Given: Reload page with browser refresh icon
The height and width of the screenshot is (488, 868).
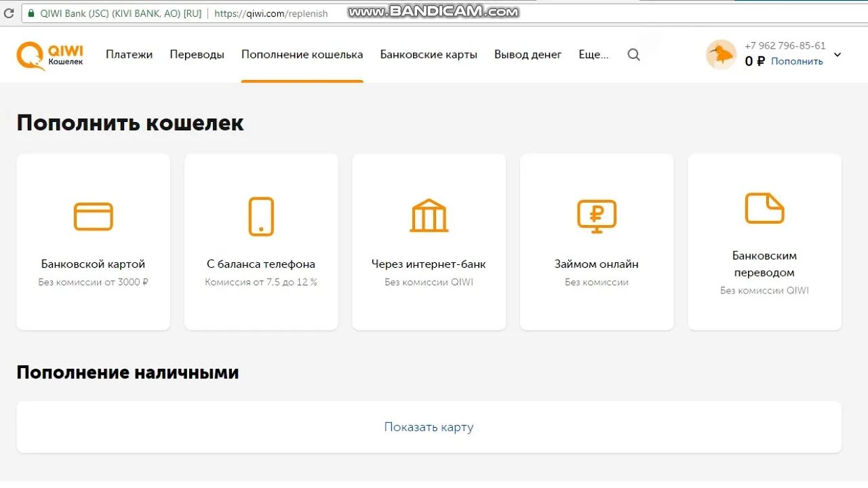Looking at the screenshot, I should click(x=9, y=13).
